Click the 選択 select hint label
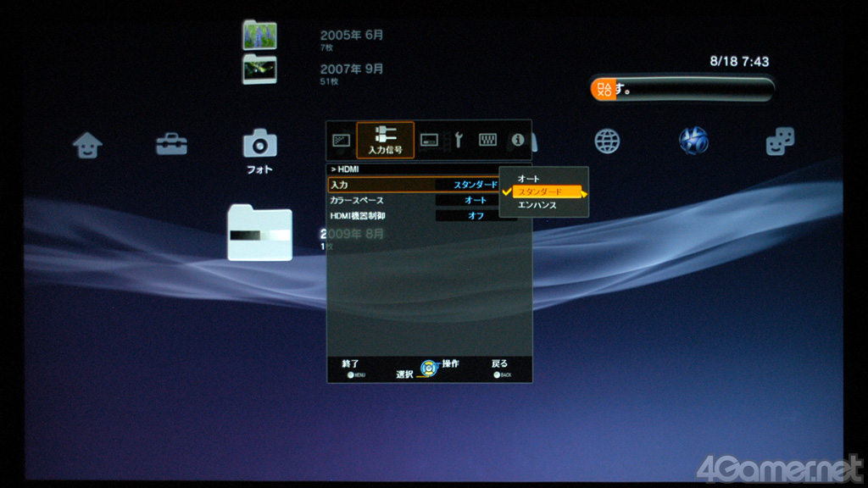Screen dimensions: 868x488 click(x=404, y=374)
